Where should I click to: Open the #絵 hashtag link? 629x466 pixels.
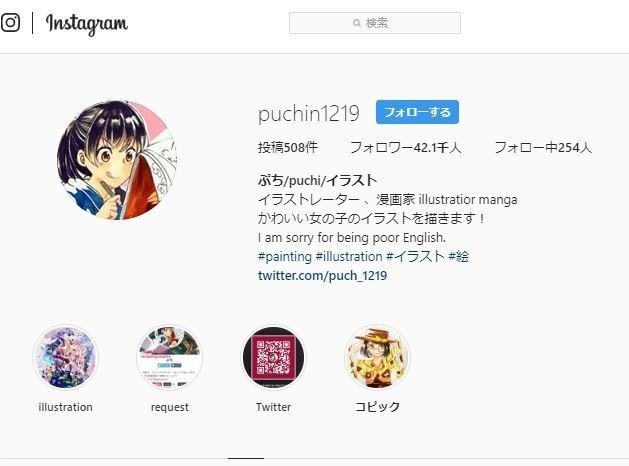[459, 257]
